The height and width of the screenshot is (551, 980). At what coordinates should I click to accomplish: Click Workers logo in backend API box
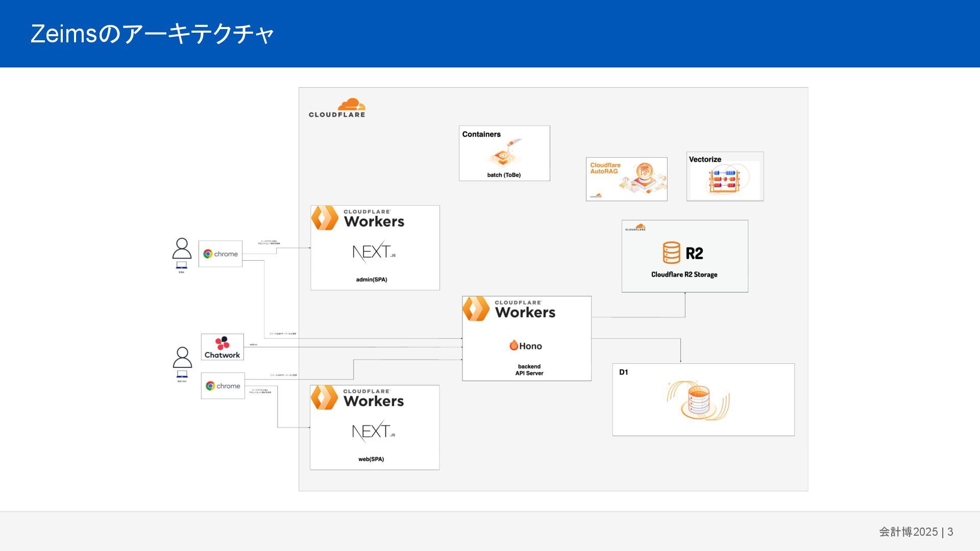click(476, 309)
